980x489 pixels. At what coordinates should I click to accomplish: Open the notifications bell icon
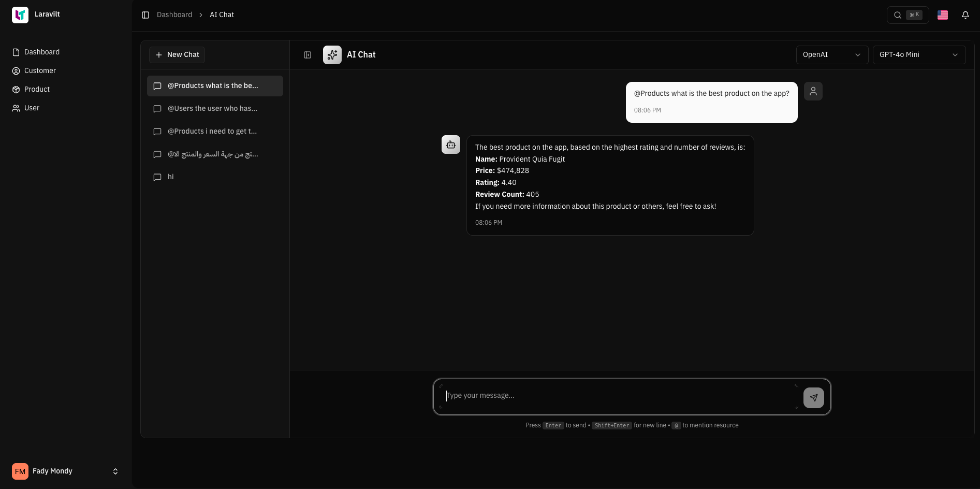coord(966,15)
